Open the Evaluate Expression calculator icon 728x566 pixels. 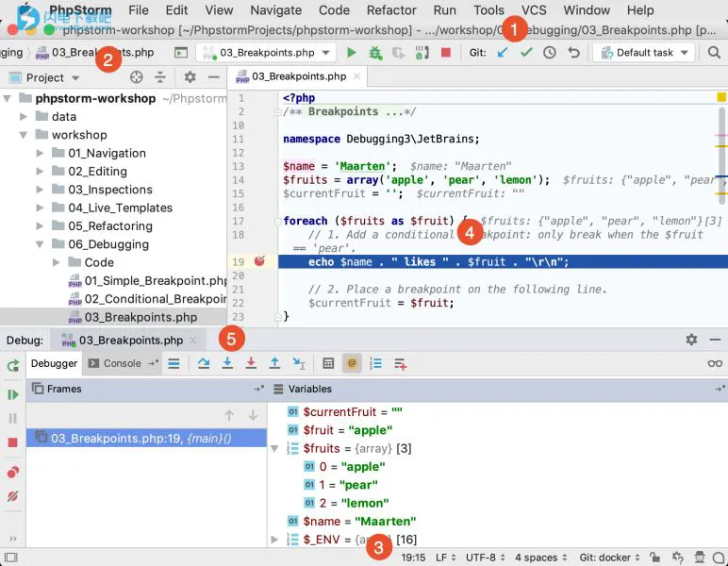click(x=328, y=363)
